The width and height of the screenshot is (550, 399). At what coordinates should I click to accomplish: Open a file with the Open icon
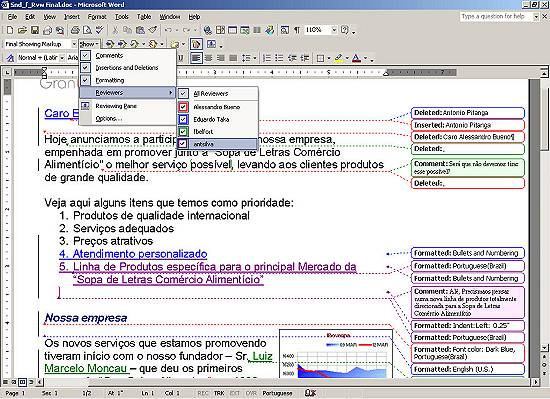22,30
